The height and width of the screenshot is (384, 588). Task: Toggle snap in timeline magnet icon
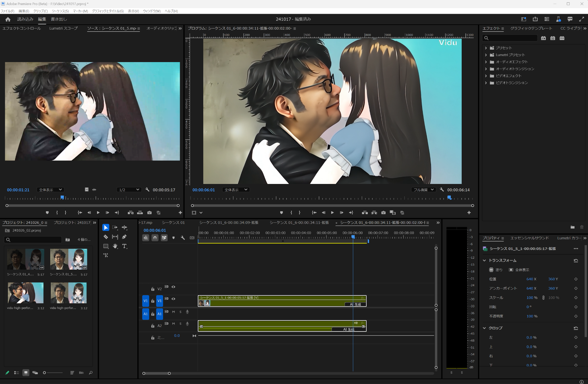coord(155,238)
